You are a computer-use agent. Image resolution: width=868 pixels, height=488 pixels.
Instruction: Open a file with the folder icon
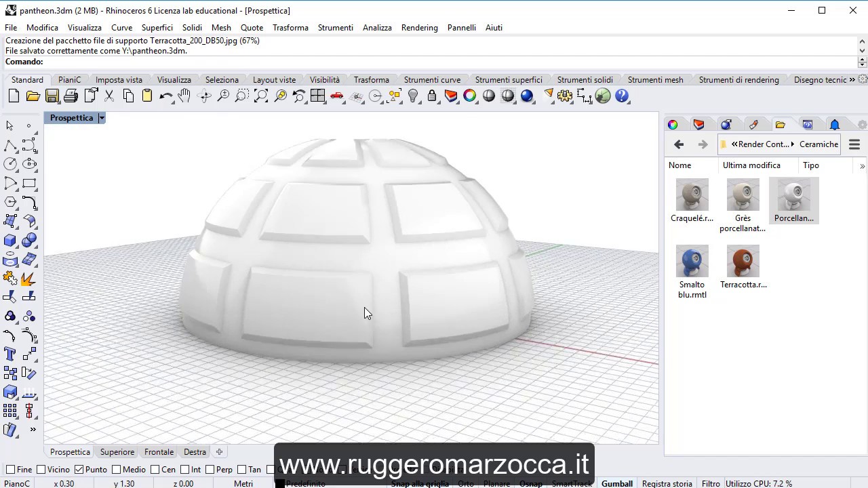[x=33, y=96]
